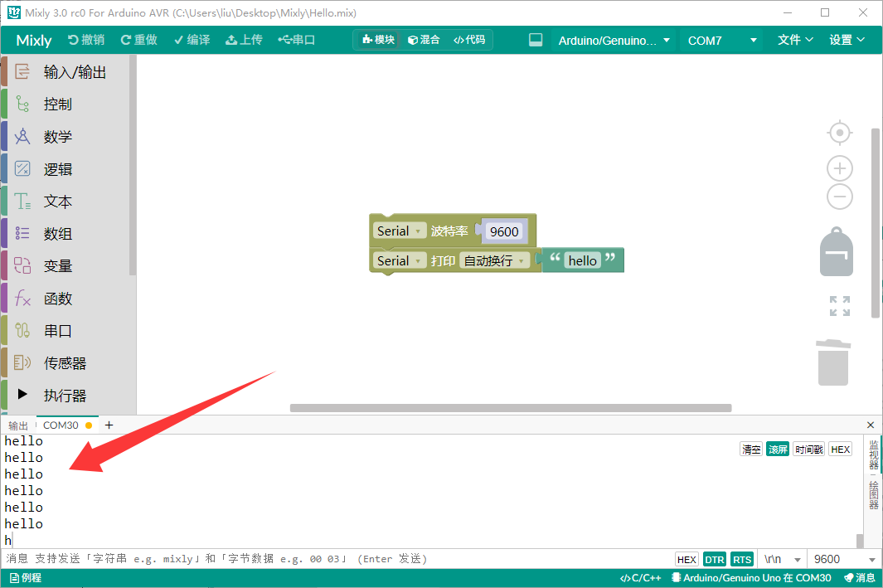Open the backpack icon
This screenshot has width=883, height=588.
point(837,252)
